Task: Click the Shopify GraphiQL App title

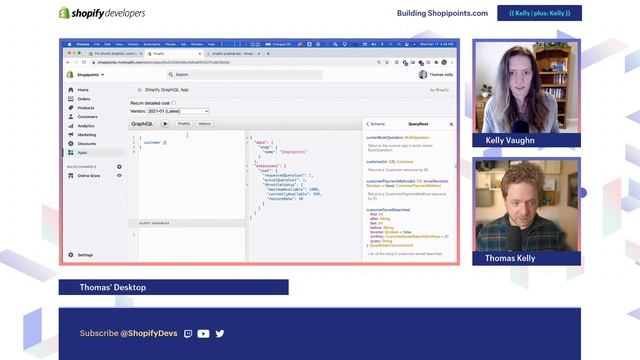Action: coord(167,90)
